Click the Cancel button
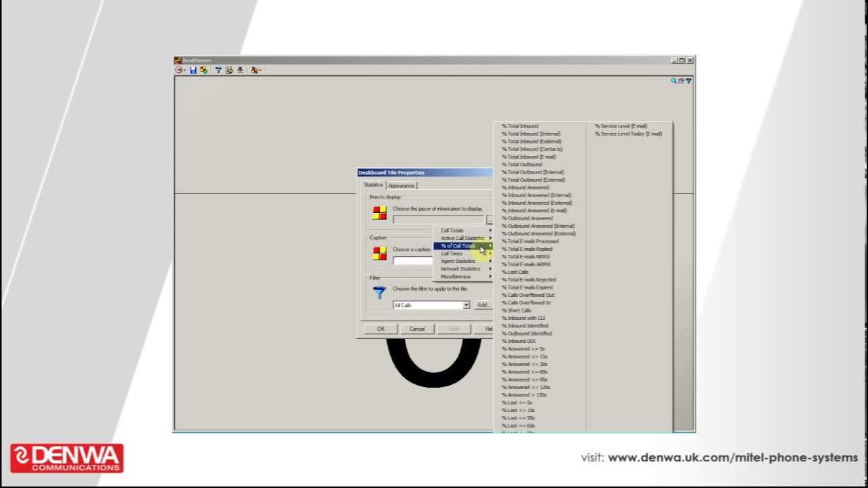Viewport: 868px width, 488px height. tap(417, 329)
